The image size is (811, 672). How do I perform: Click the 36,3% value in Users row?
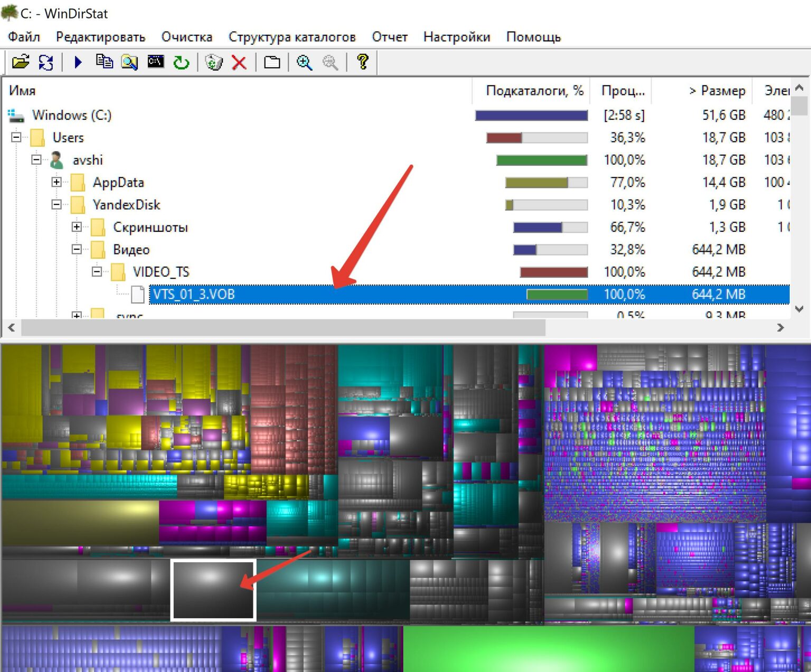[627, 138]
